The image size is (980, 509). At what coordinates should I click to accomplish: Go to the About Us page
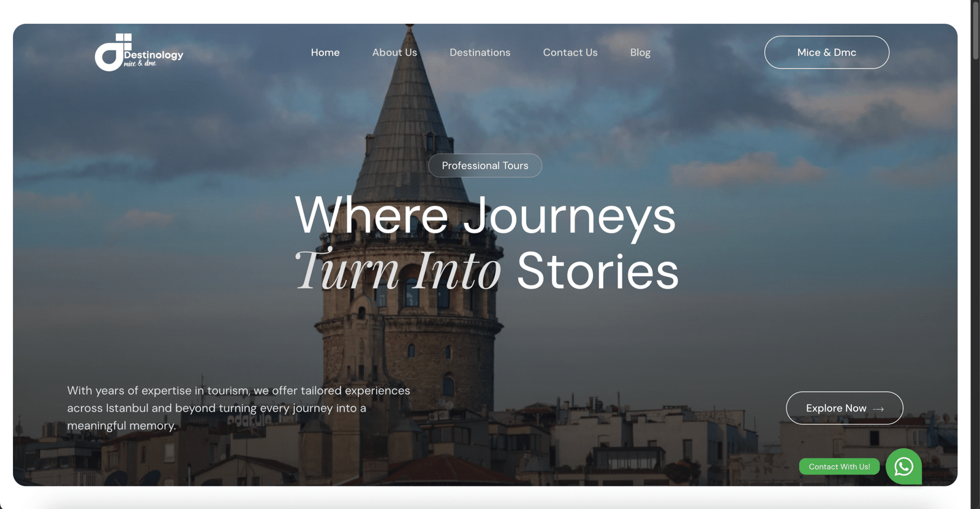coord(394,53)
